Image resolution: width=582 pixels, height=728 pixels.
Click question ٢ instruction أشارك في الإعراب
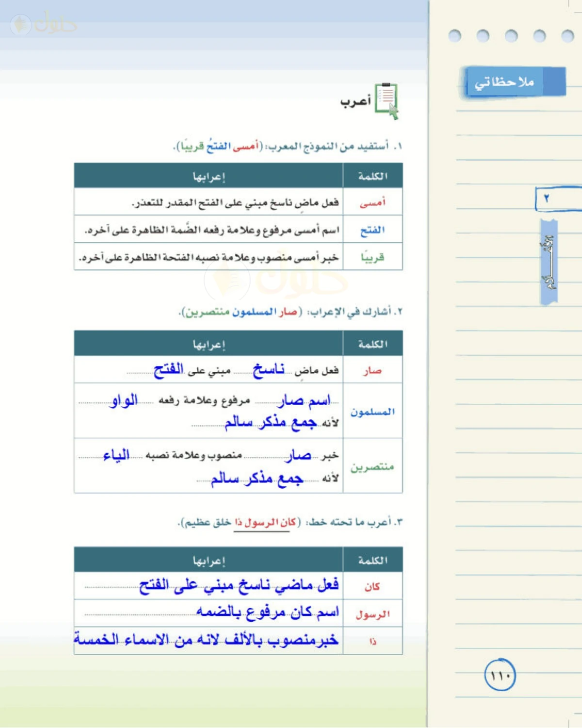349,312
